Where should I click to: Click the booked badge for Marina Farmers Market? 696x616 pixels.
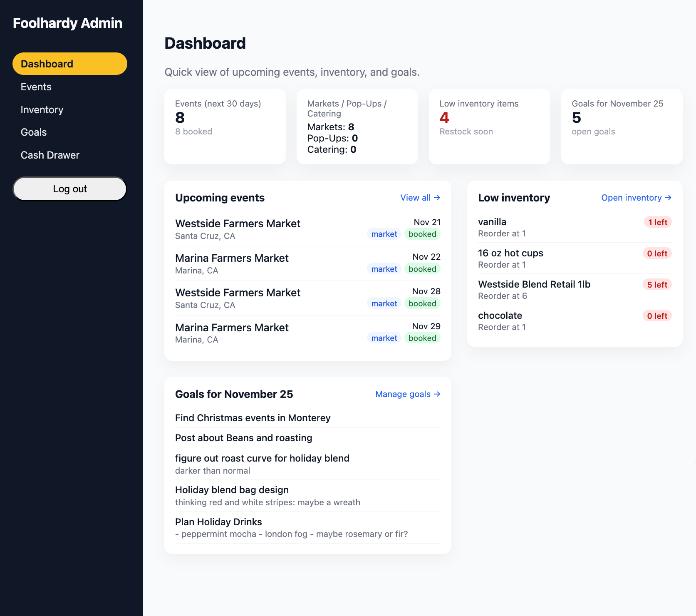point(422,269)
